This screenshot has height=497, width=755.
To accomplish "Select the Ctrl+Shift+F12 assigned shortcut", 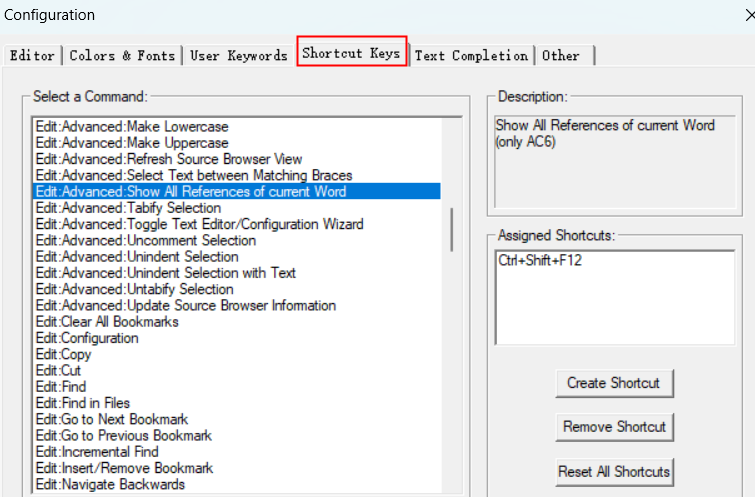I will click(x=539, y=260).
